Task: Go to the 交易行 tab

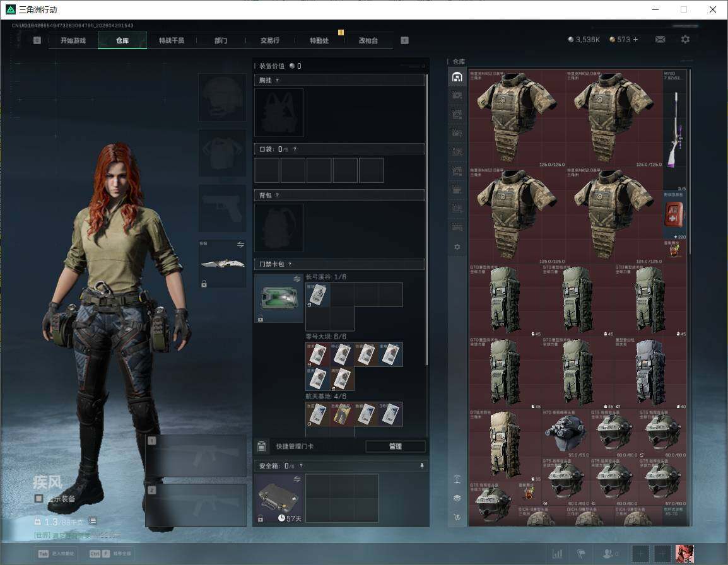Action: tap(270, 40)
